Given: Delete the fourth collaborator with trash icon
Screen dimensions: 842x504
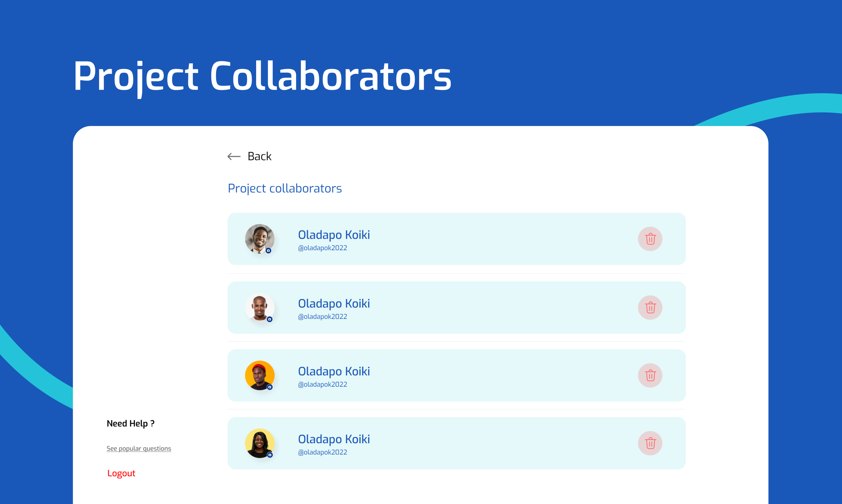Looking at the screenshot, I should (x=650, y=443).
